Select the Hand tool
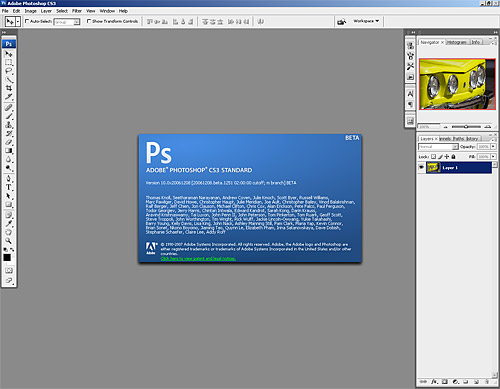The height and width of the screenshot is (389, 500). point(8,232)
